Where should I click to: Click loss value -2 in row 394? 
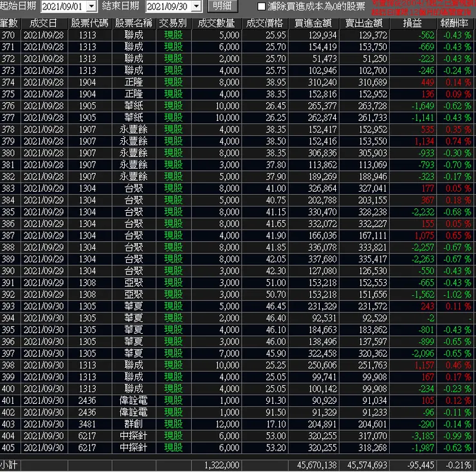coord(430,318)
